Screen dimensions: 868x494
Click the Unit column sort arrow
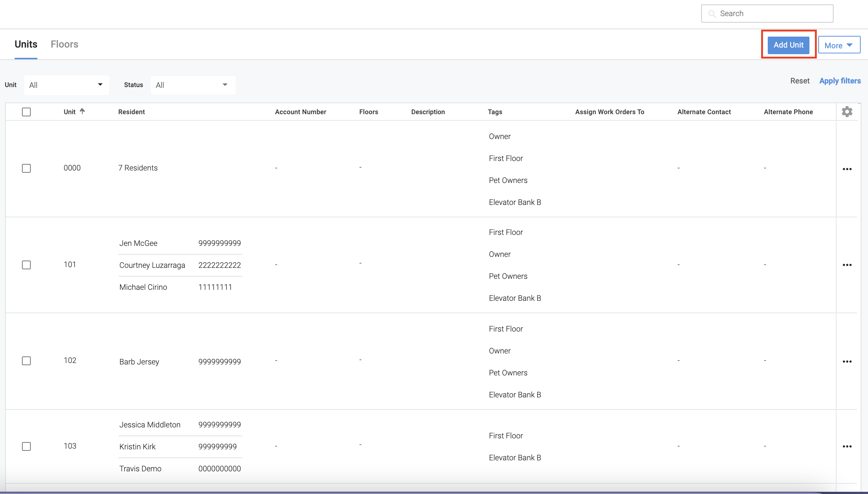[82, 111]
